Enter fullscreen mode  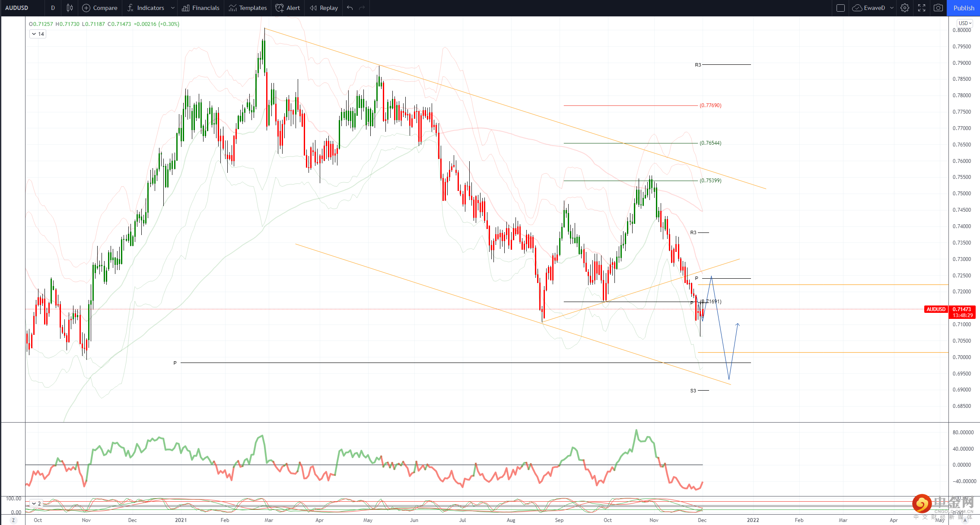tap(922, 8)
